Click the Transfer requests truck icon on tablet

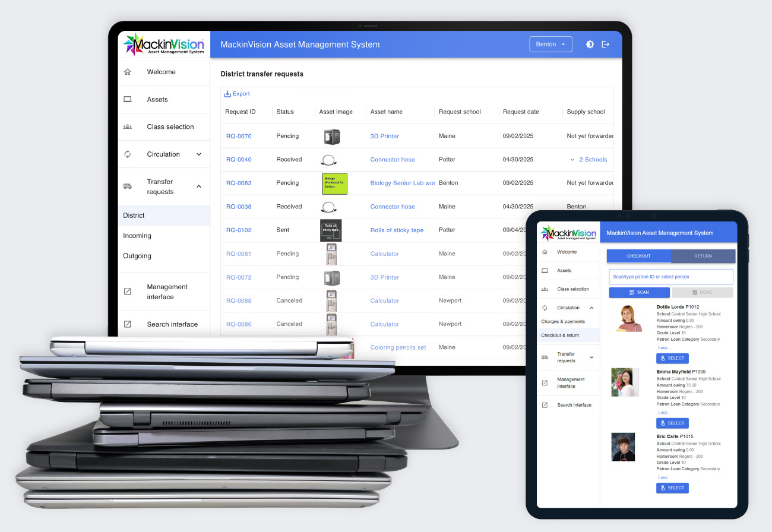click(545, 357)
